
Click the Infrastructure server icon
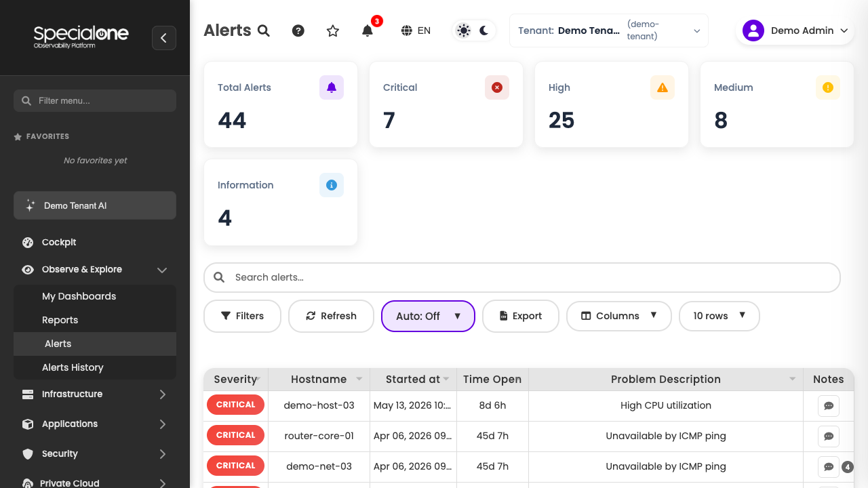pos(28,394)
